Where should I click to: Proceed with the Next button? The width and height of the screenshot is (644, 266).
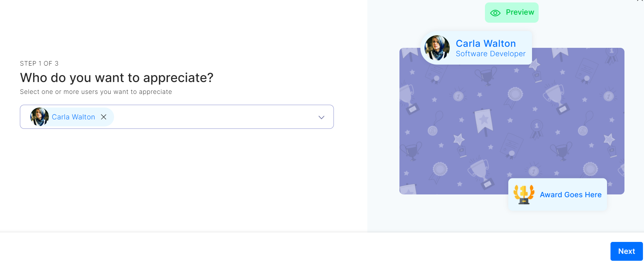[x=626, y=251]
